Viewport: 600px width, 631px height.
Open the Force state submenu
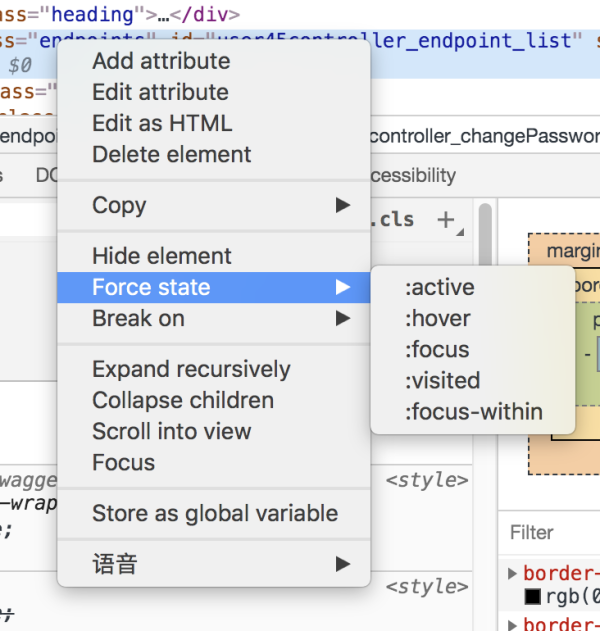(214, 287)
